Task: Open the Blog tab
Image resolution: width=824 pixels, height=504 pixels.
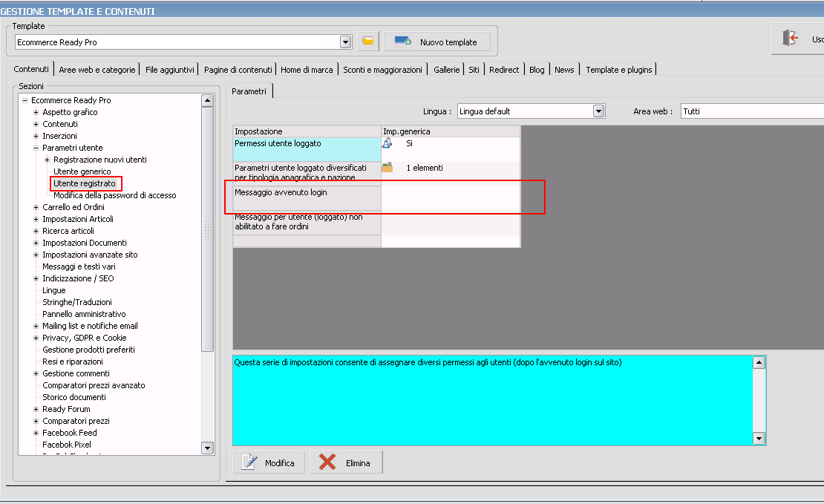Action: [537, 69]
